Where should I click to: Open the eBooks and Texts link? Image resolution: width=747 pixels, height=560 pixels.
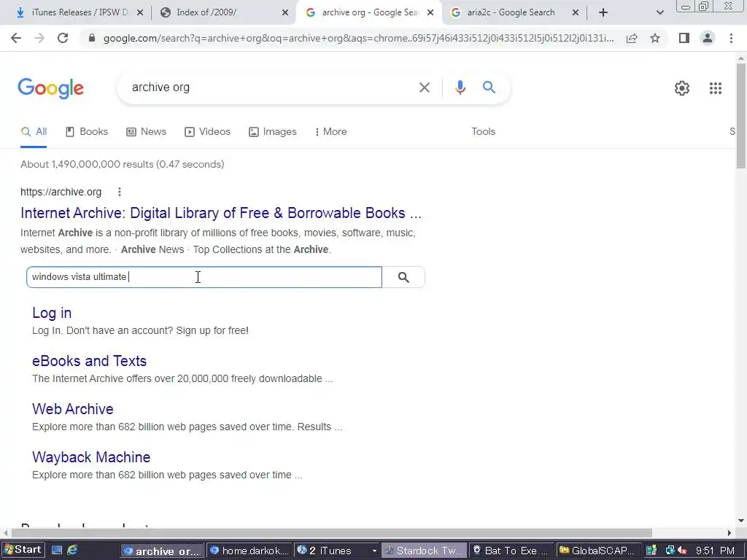click(89, 361)
